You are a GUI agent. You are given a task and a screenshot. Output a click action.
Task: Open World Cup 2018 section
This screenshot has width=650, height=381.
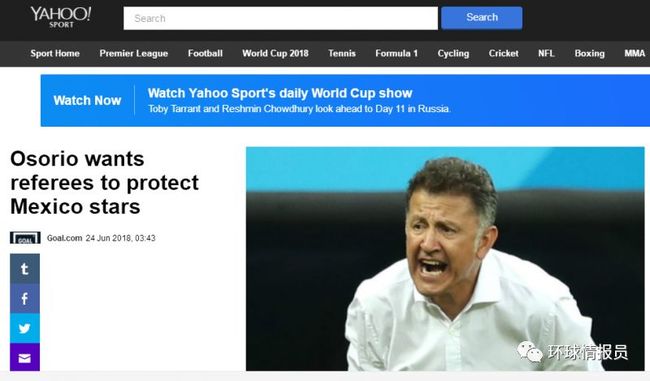tap(275, 53)
